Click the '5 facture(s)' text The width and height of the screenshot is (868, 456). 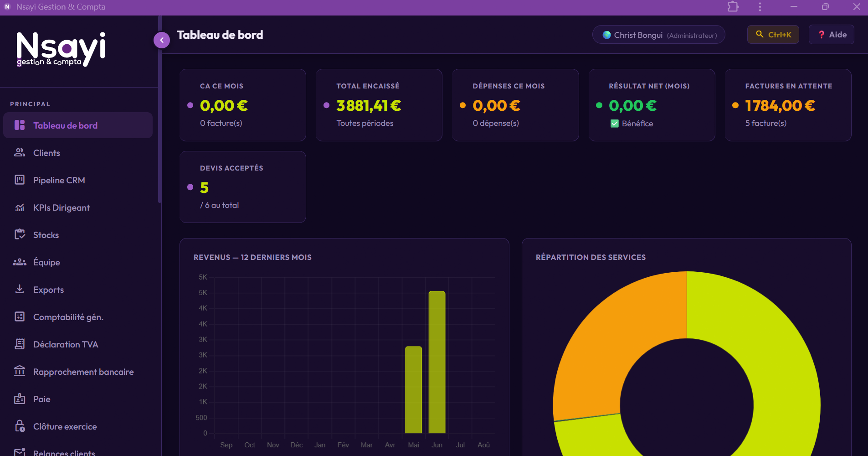tap(766, 123)
